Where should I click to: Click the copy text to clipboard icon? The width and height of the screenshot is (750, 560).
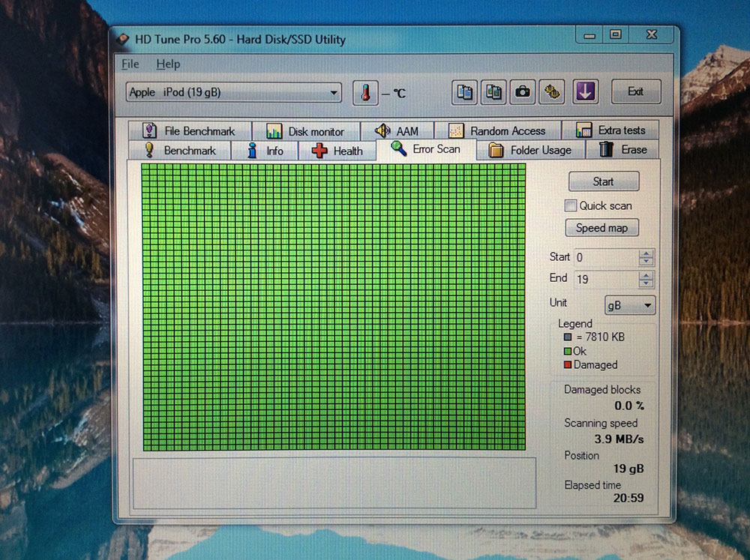pyautogui.click(x=465, y=92)
